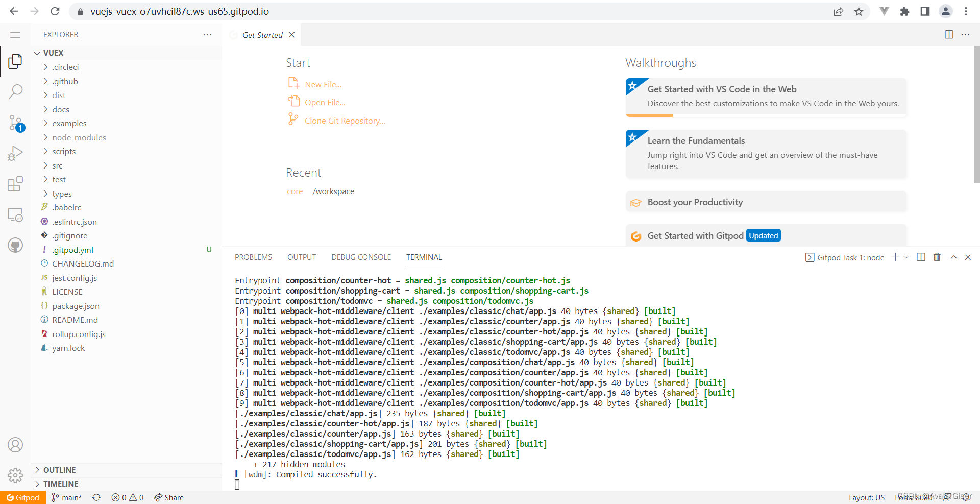
Task: Open Learn the Fundamentals walkthrough
Action: pos(766,154)
